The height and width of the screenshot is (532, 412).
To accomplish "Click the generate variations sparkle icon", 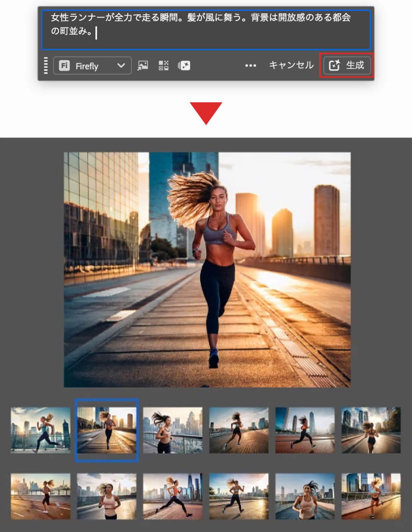I will tap(184, 66).
